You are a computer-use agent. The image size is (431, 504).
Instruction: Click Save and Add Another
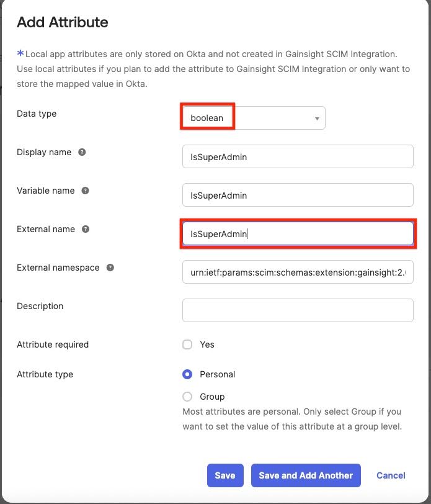(x=306, y=475)
